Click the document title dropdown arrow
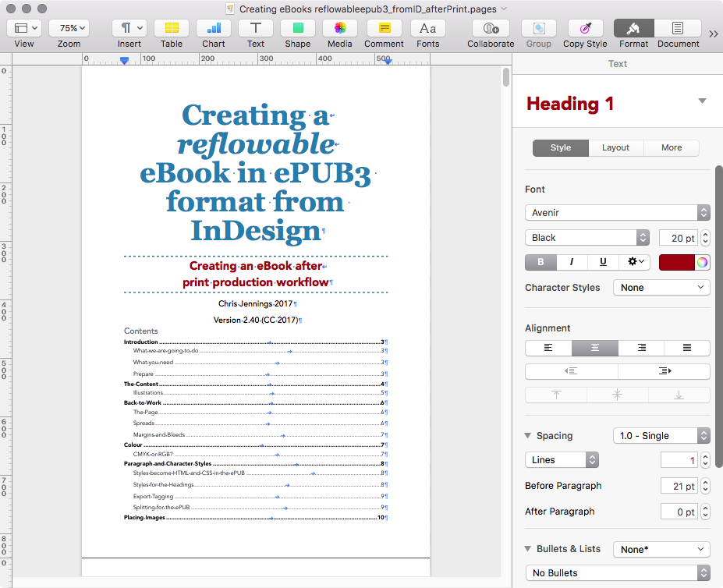Viewport: 723px width, 588px height. click(x=504, y=9)
